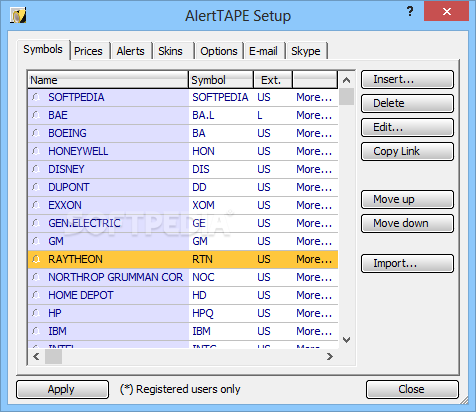
Task: Select the SOFTPEDIA name cell
Action: (108, 97)
